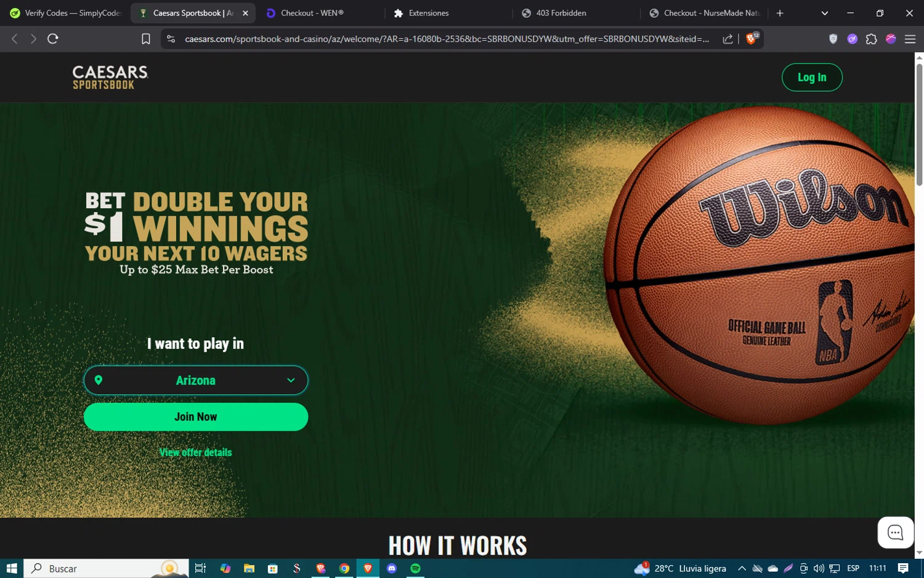The image size is (924, 578).
Task: Click the Caesars Sportsbook logo
Action: 110,78
